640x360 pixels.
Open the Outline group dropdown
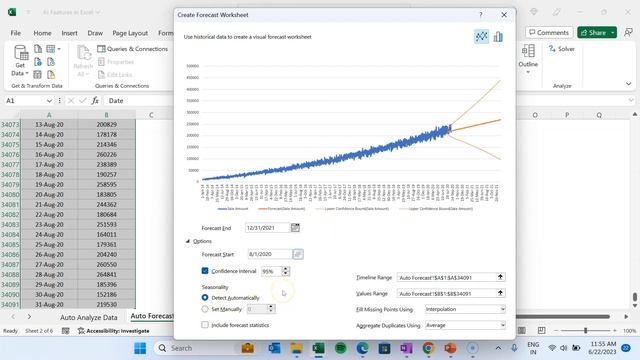coord(528,59)
